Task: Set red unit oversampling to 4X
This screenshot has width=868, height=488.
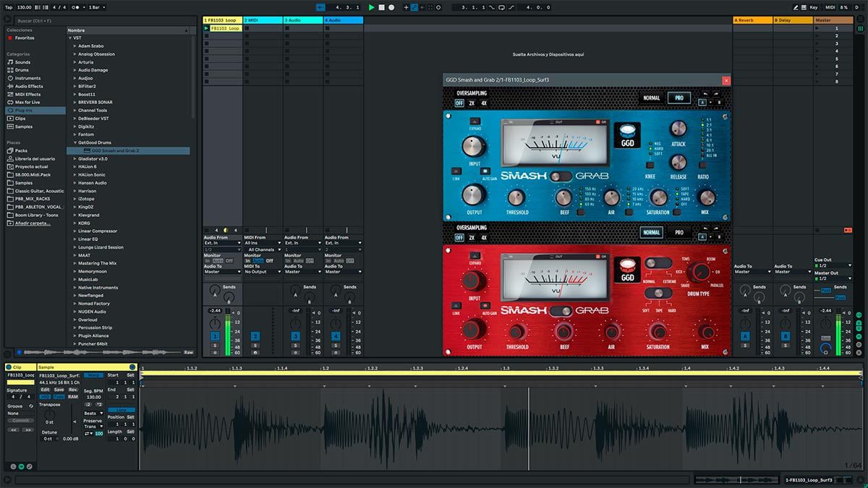Action: (484, 237)
